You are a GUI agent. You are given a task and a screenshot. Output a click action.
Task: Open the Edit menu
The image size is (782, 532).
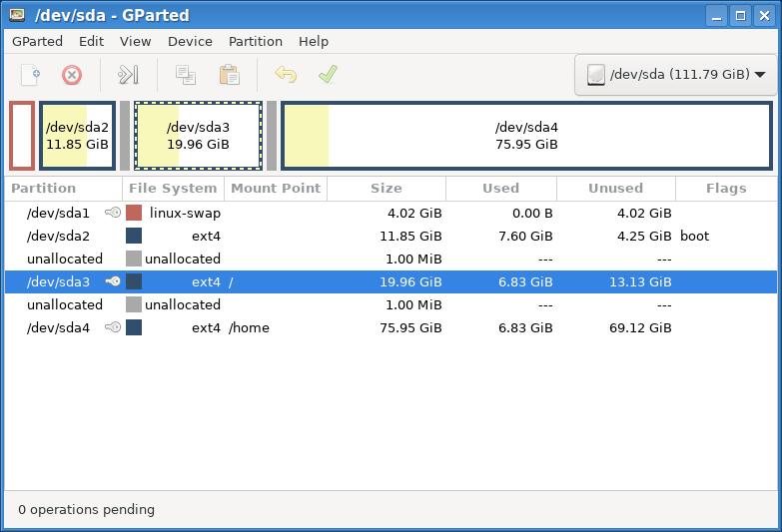click(91, 41)
